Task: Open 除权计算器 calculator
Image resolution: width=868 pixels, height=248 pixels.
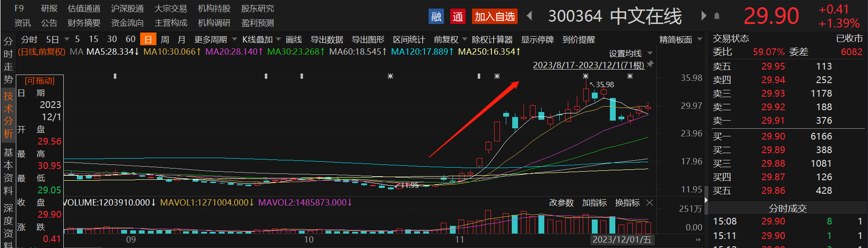Action: (x=492, y=40)
